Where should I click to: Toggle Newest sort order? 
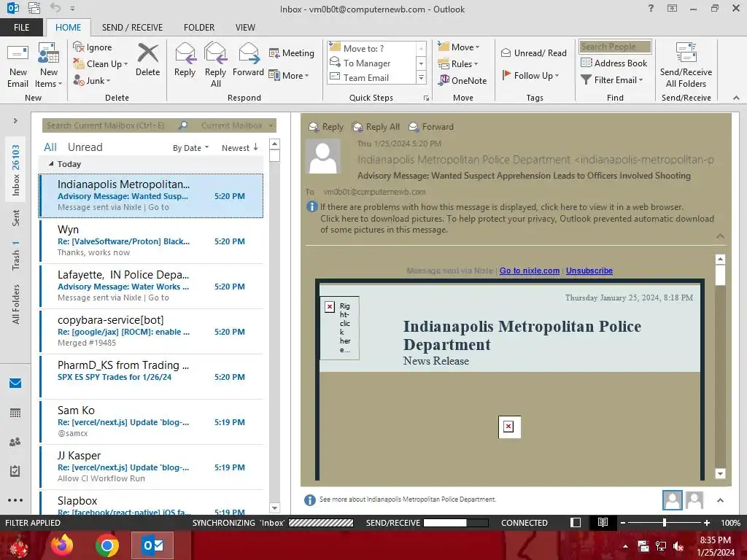(x=239, y=148)
